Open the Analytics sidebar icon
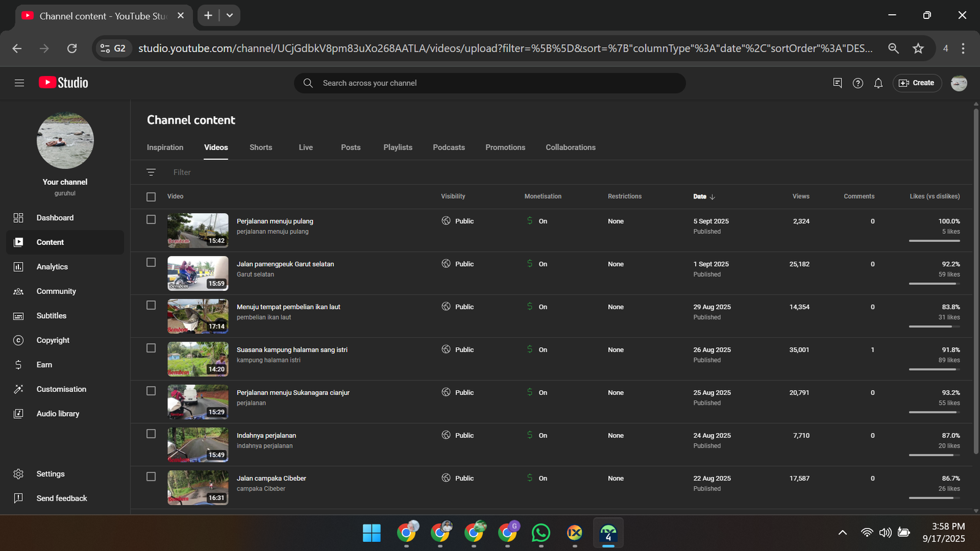This screenshot has height=551, width=980. click(x=18, y=267)
